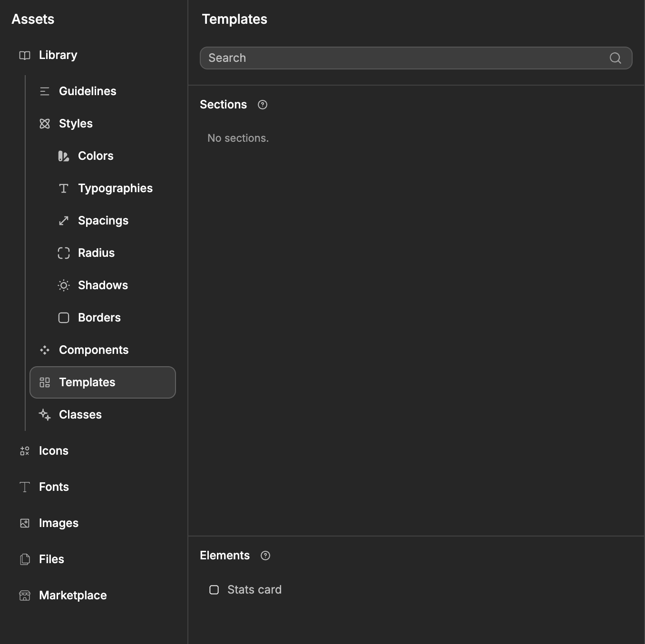This screenshot has width=645, height=644.
Task: Click the Colors palette icon
Action: tap(64, 156)
